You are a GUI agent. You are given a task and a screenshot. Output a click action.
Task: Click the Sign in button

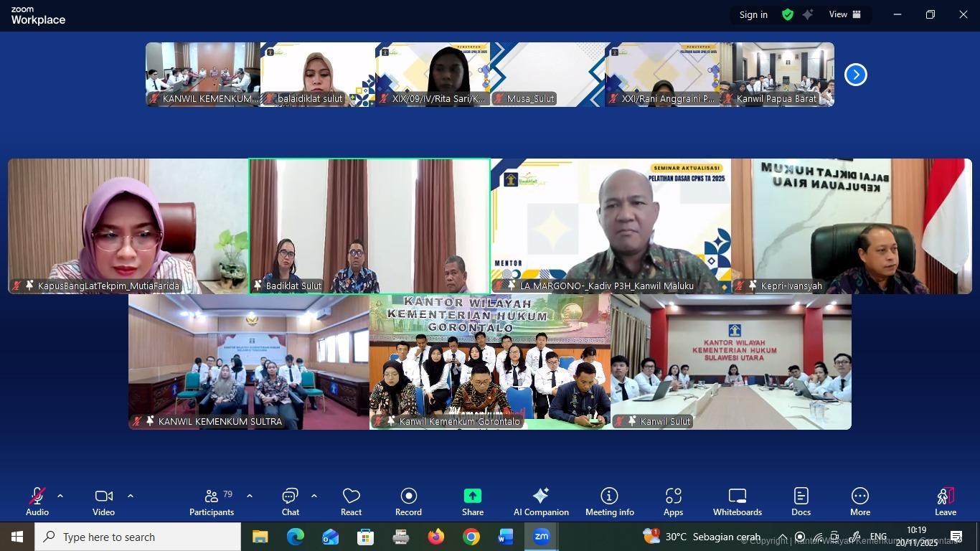tap(753, 14)
